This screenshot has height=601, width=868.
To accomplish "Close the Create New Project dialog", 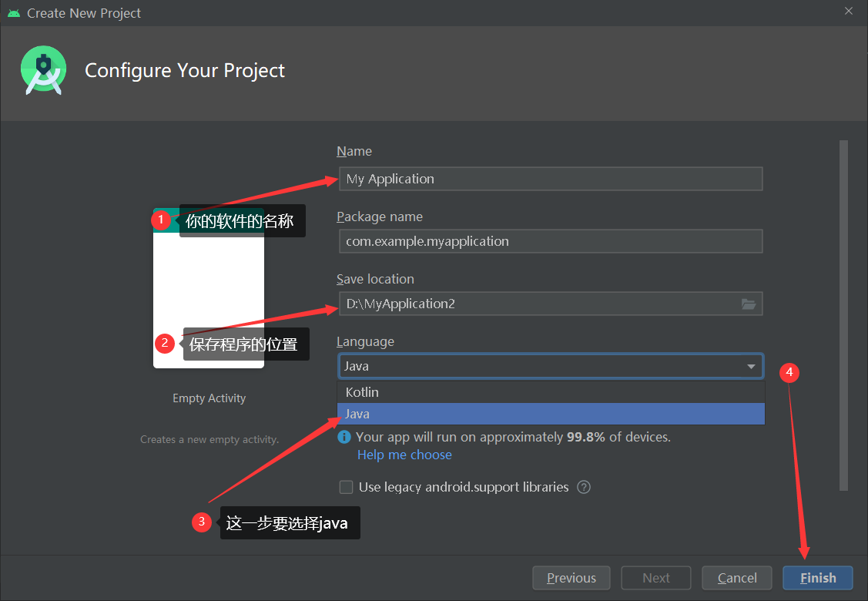I will pos(849,11).
